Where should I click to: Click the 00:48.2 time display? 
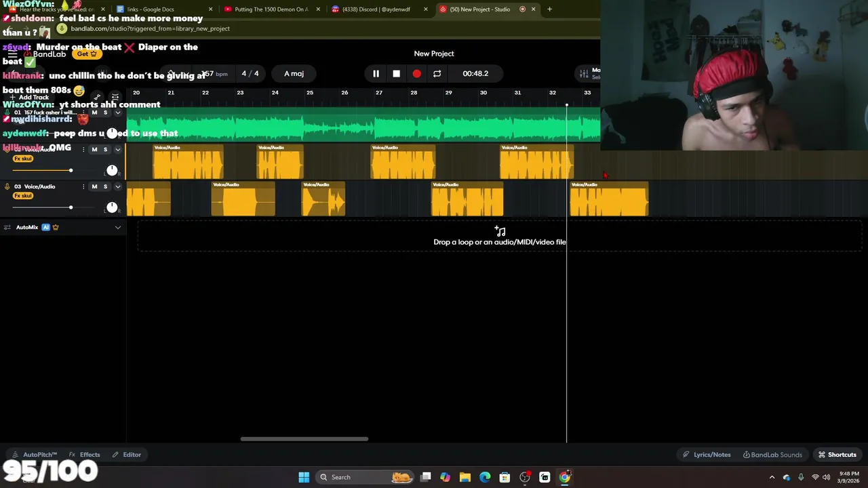coord(475,73)
